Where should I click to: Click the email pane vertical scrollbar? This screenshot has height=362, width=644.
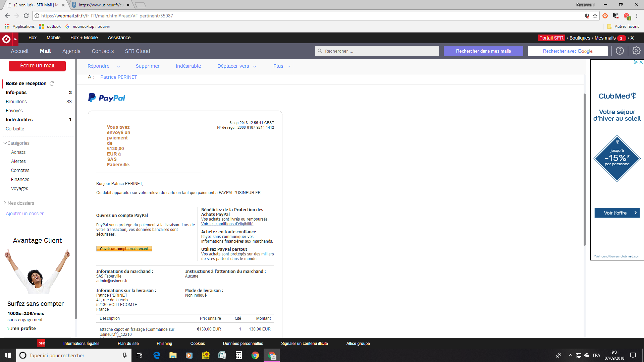pos(585,169)
